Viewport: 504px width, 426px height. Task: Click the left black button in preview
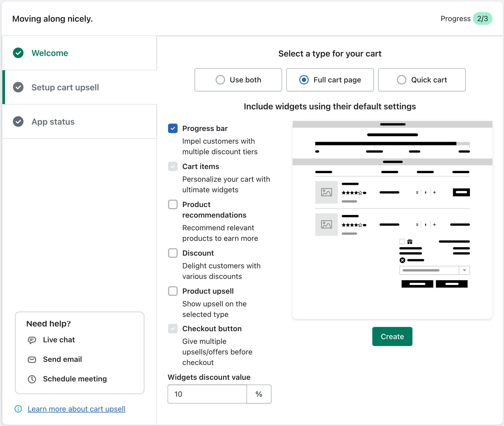tap(417, 284)
